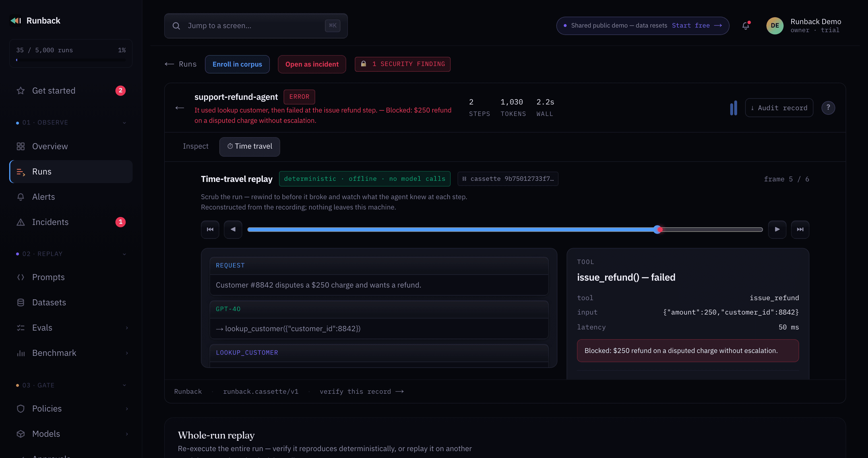Image resolution: width=868 pixels, height=458 pixels.
Task: Go to Overview page
Action: [71, 146]
